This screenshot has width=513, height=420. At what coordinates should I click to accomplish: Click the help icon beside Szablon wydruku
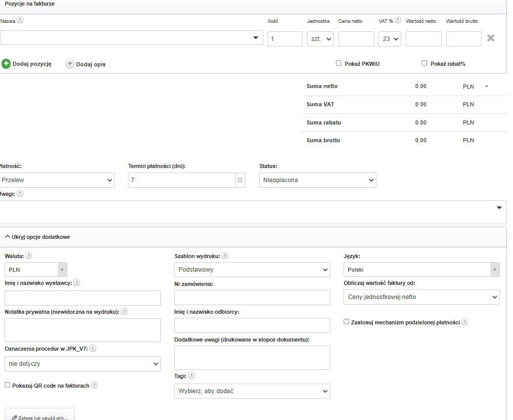[x=225, y=256]
